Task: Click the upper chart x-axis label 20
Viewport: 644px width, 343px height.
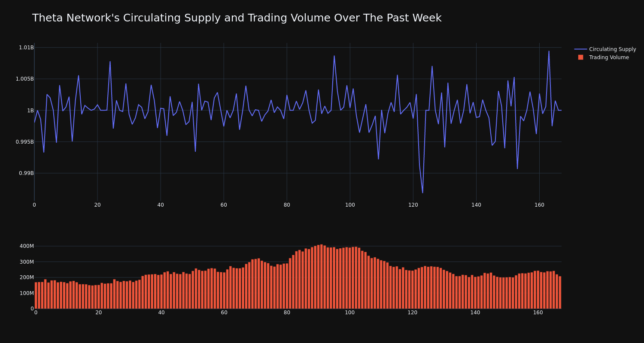Action: pos(97,205)
